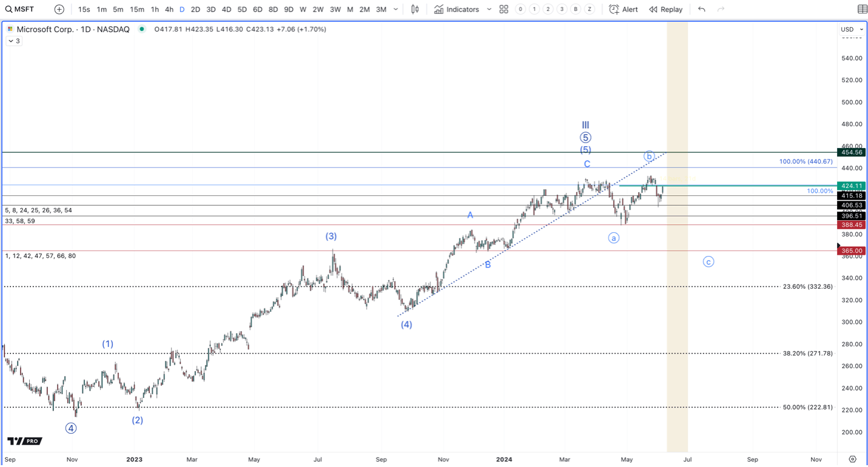Open the favorite indicators dropdown arrow
Image resolution: width=868 pixels, height=467 pixels.
(x=489, y=9)
